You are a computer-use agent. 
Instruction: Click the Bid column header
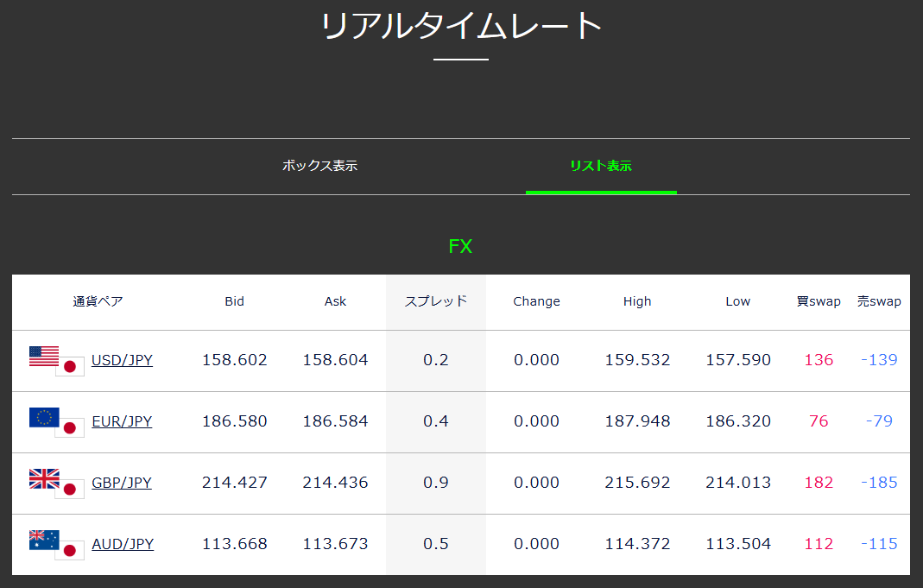tap(234, 301)
